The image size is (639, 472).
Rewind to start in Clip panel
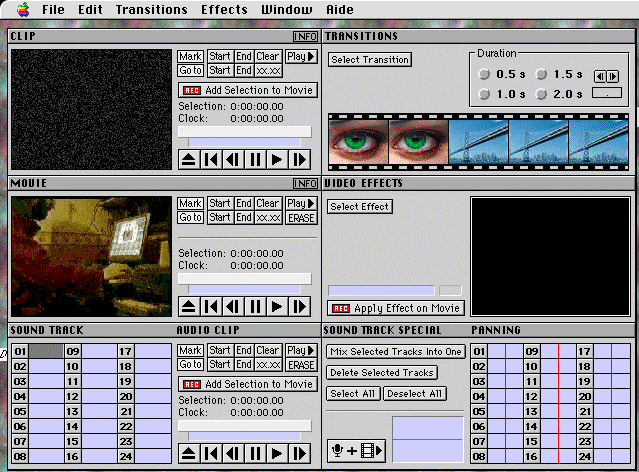click(x=211, y=159)
